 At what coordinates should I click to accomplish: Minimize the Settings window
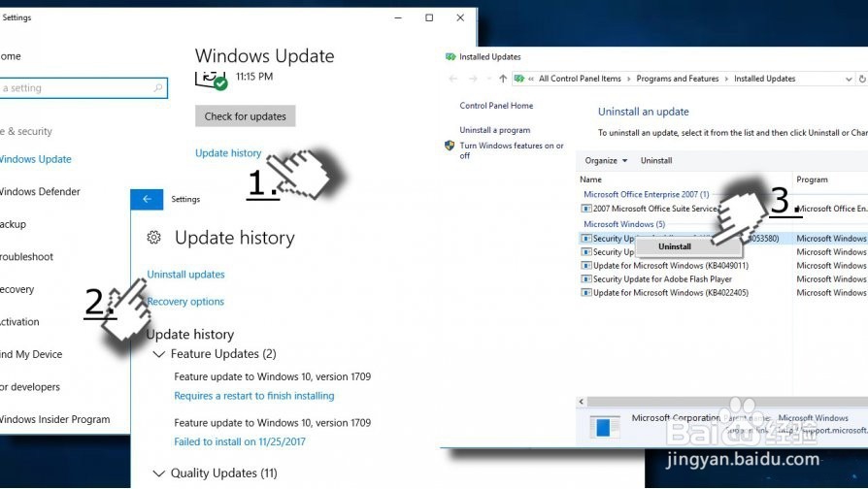pyautogui.click(x=398, y=17)
